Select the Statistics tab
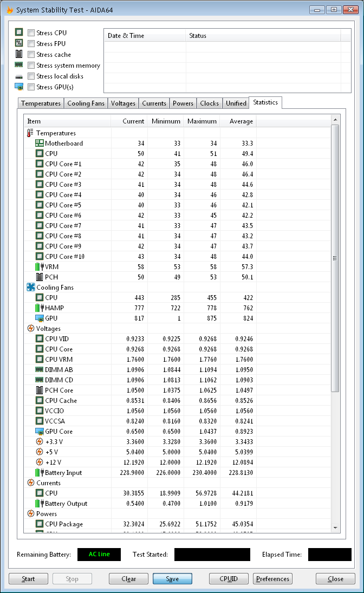Screen dimensions: 364x593 pos(265,102)
